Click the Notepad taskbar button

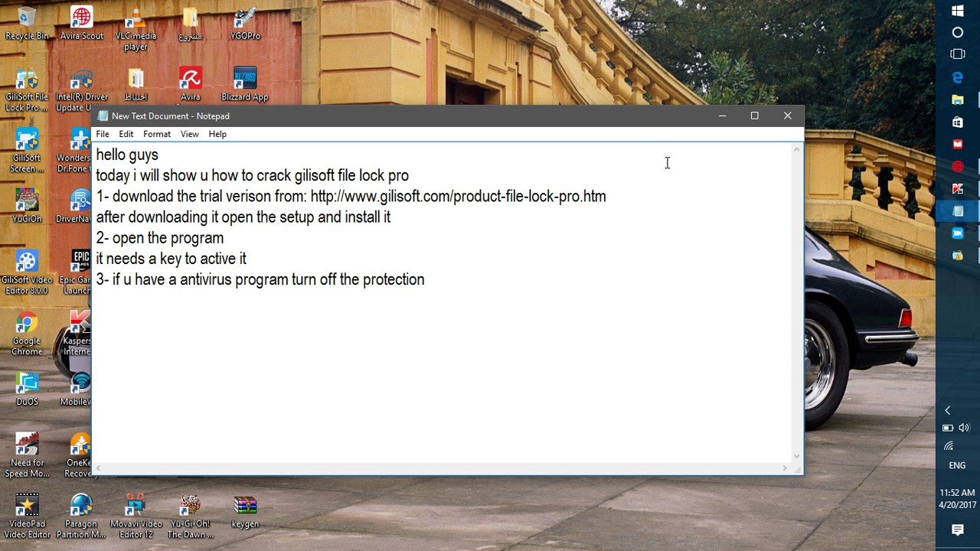(x=958, y=210)
